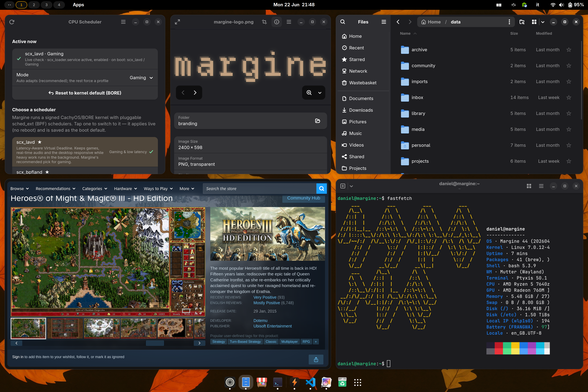Launch Visual Studio Code from the dock
The width and height of the screenshot is (588, 392).
click(x=310, y=382)
